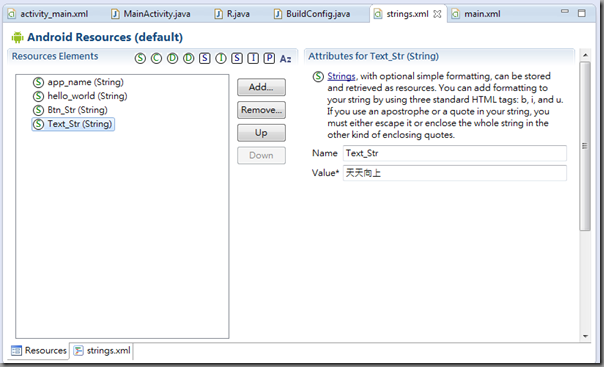This screenshot has width=604, height=367.
Task: Open the Strings help link
Action: tap(341, 76)
